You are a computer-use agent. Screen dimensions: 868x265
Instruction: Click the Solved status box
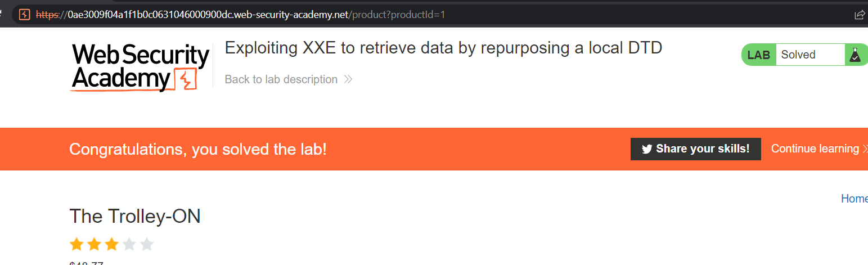(810, 55)
